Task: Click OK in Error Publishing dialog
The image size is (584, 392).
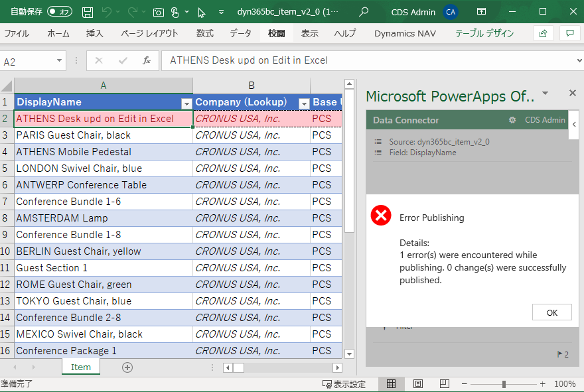Action: tap(551, 312)
